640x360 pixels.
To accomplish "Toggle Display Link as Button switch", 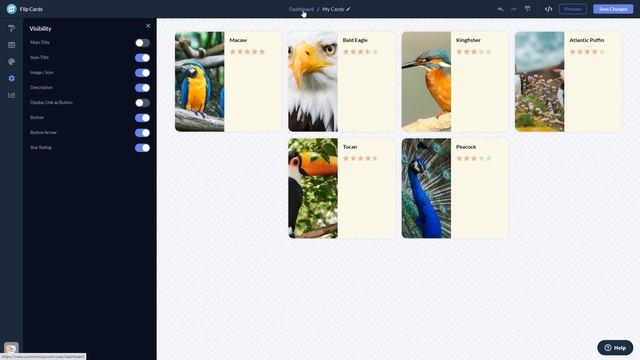I will 142,103.
